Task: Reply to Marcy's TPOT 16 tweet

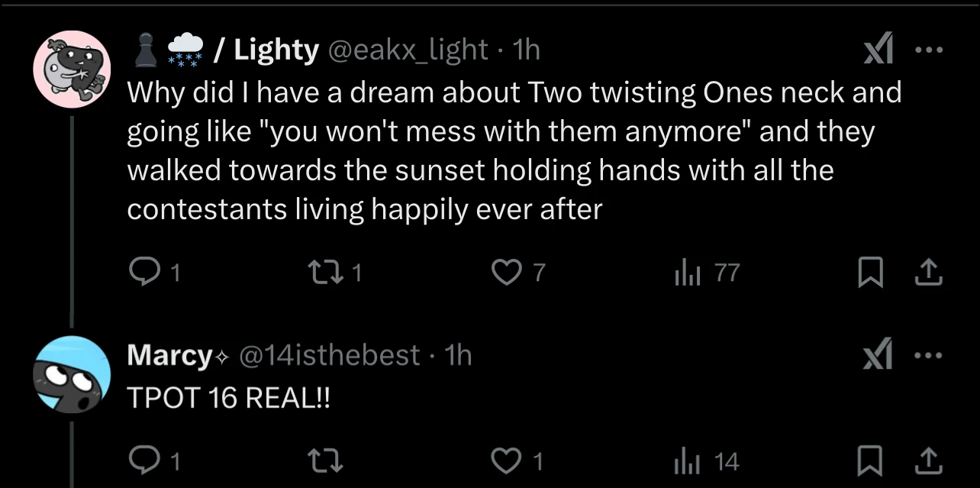Action: 143,461
